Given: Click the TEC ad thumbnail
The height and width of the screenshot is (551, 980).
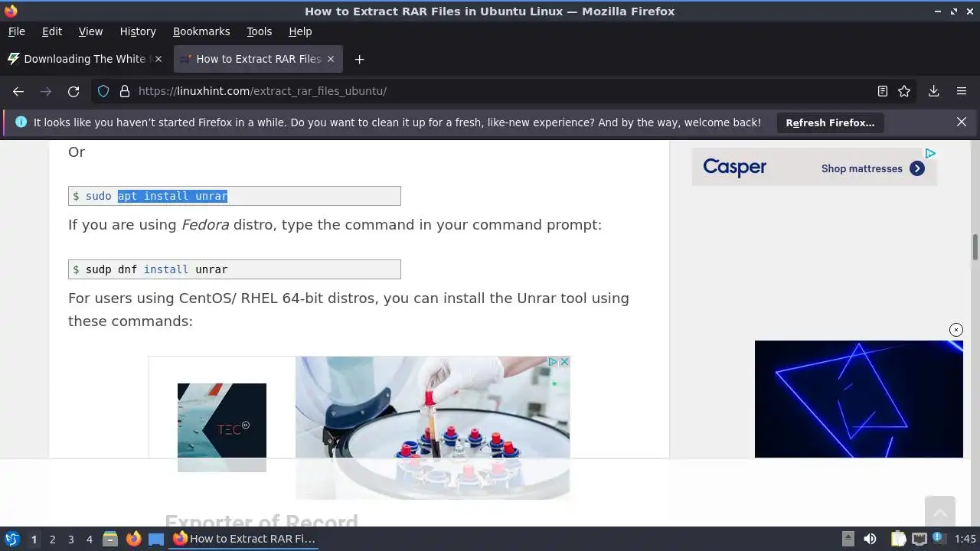Looking at the screenshot, I should pos(222,427).
